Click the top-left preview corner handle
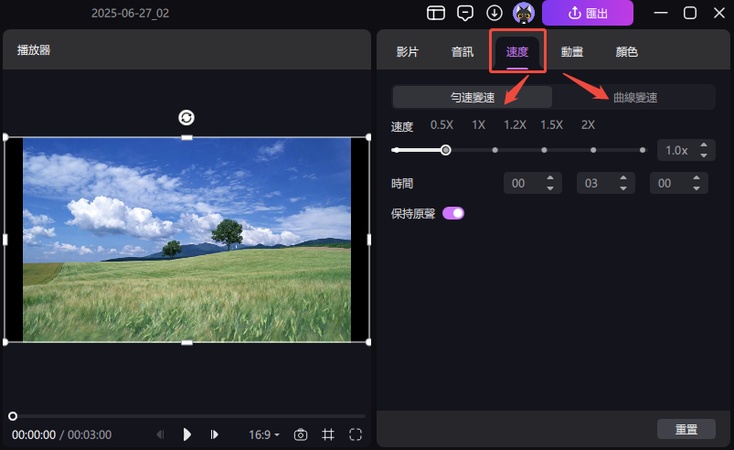The width and height of the screenshot is (734, 450). tap(6, 137)
